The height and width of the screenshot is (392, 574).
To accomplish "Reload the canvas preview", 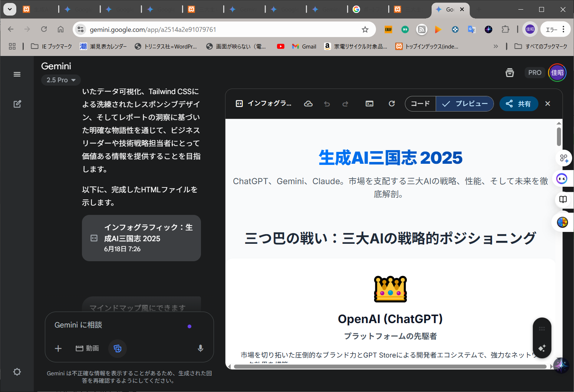I will pos(392,104).
